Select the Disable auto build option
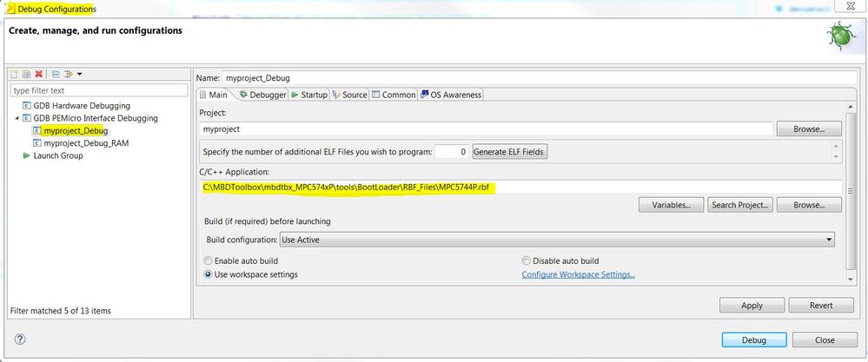868x362 pixels. (x=527, y=260)
